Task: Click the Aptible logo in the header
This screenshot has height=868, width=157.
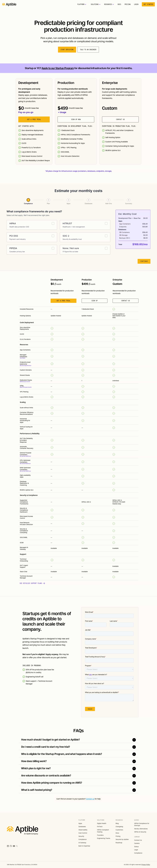Action: click(x=9, y=4)
